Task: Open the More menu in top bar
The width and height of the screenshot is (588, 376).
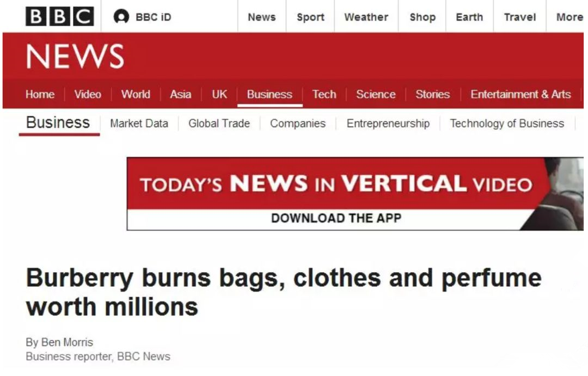Action: [569, 17]
